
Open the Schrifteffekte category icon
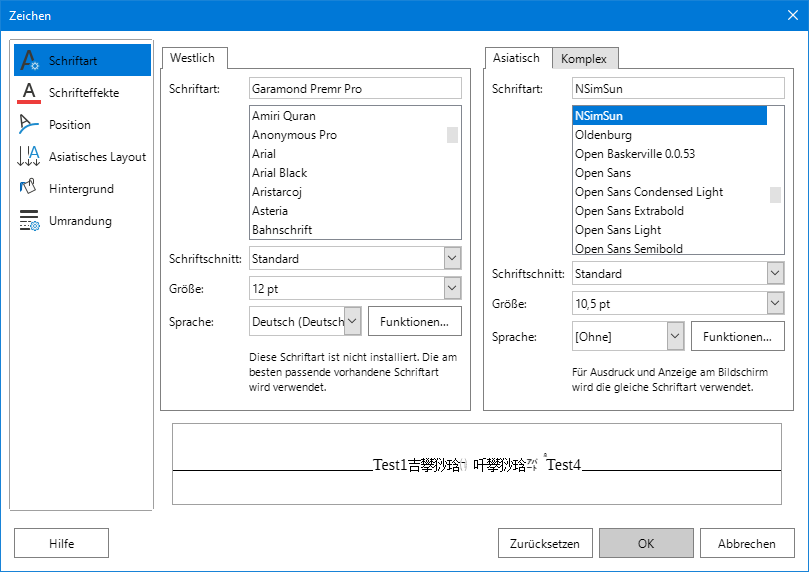(x=29, y=93)
